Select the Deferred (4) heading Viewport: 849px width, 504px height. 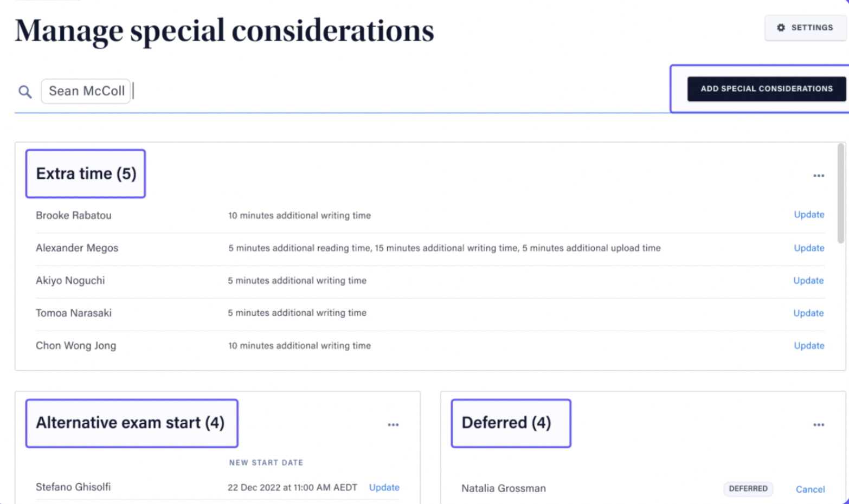(x=511, y=423)
